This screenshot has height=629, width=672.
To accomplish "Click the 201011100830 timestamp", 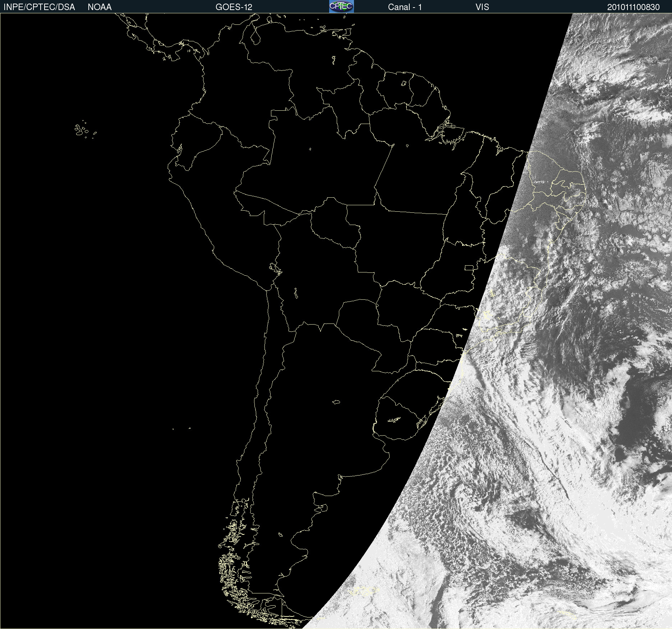I will tap(634, 7).
